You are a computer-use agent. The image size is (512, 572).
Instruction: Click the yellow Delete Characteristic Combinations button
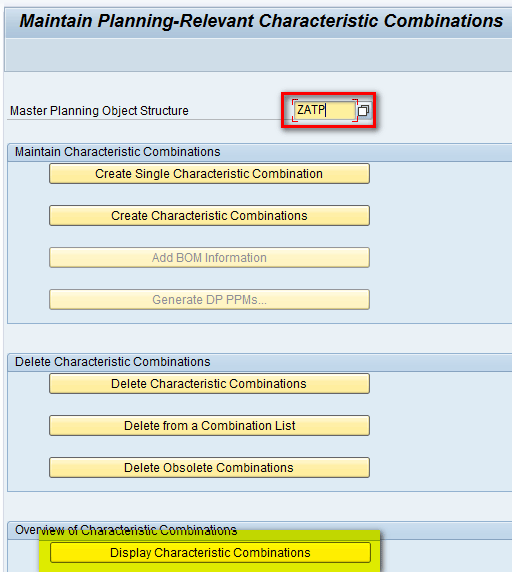coord(209,383)
